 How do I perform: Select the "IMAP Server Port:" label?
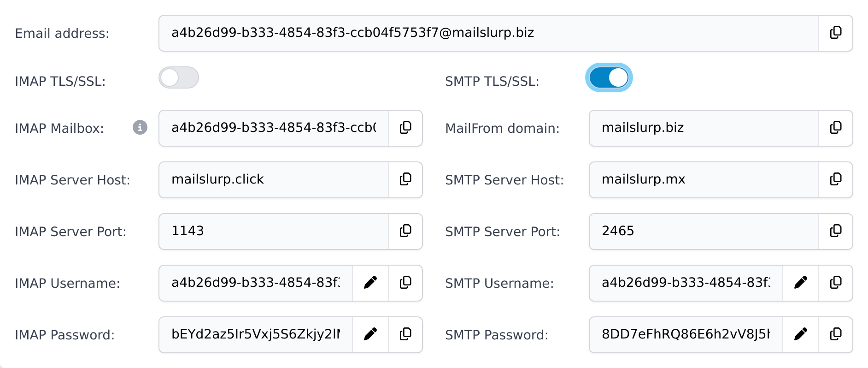coord(70,231)
